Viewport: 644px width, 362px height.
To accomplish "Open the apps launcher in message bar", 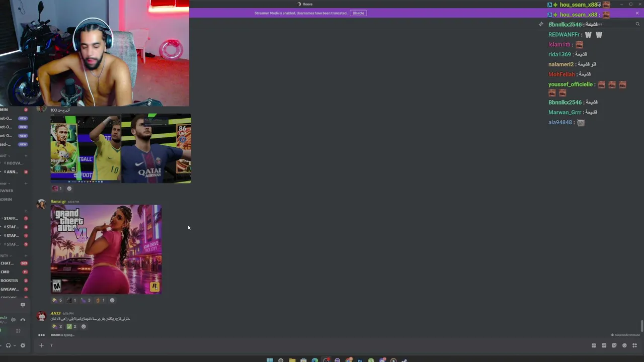I will coord(634,345).
